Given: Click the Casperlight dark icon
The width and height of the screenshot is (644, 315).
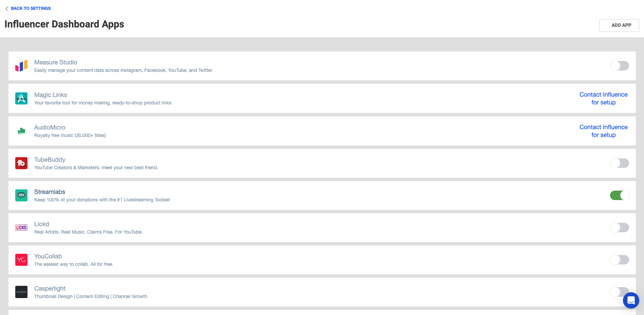Looking at the screenshot, I should click(x=21, y=292).
